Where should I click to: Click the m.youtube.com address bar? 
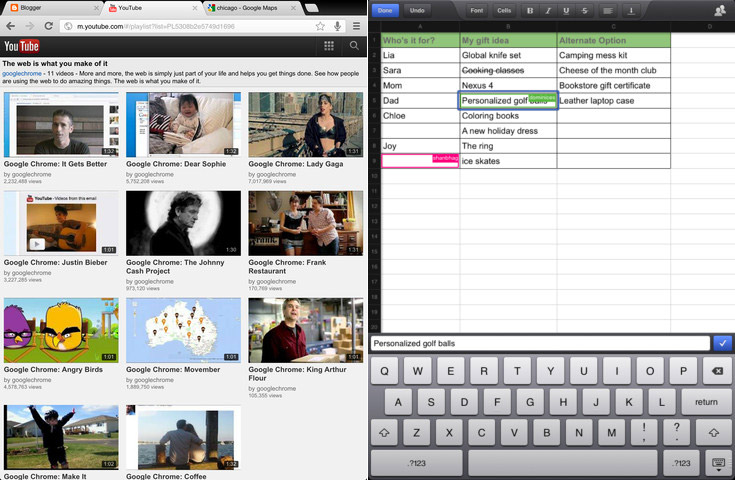(x=188, y=26)
